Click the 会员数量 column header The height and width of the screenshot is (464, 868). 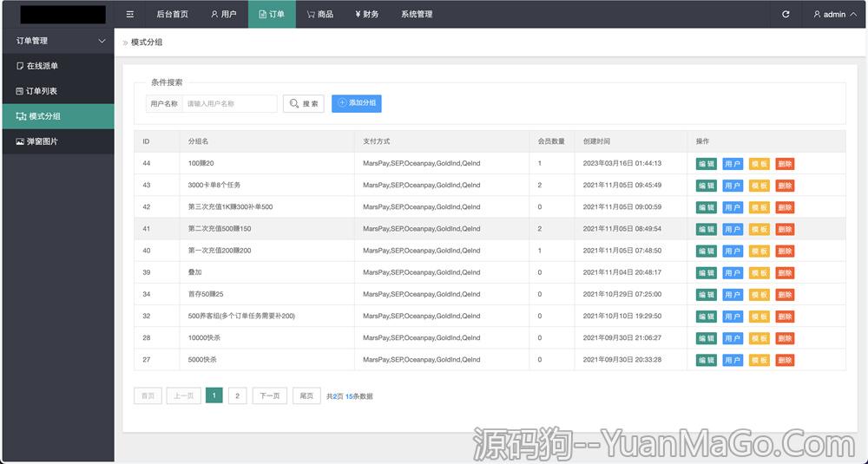tap(551, 141)
